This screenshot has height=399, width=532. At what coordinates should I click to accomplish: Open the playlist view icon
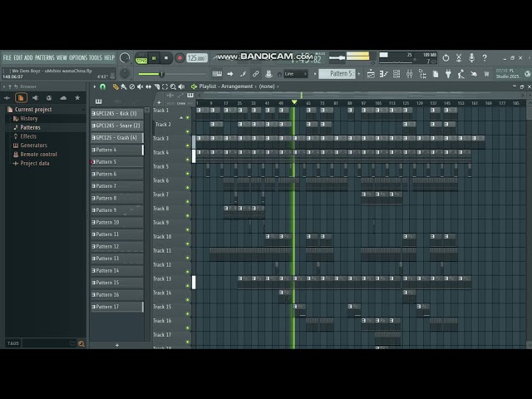tap(371, 74)
